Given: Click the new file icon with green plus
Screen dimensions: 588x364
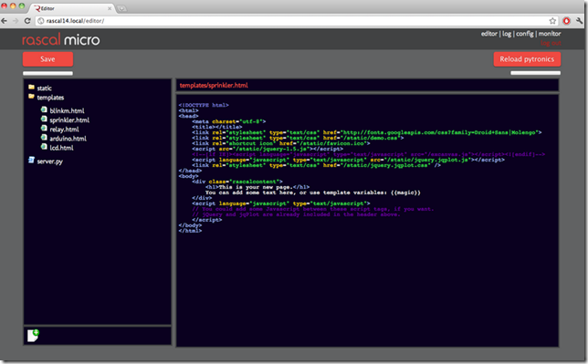Looking at the screenshot, I should [33, 336].
